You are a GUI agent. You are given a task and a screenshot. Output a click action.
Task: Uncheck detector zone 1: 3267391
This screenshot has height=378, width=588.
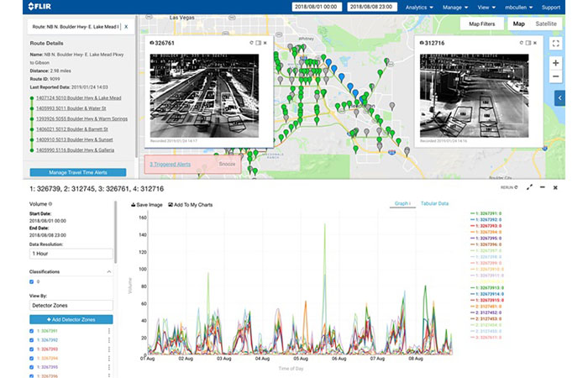(32, 331)
